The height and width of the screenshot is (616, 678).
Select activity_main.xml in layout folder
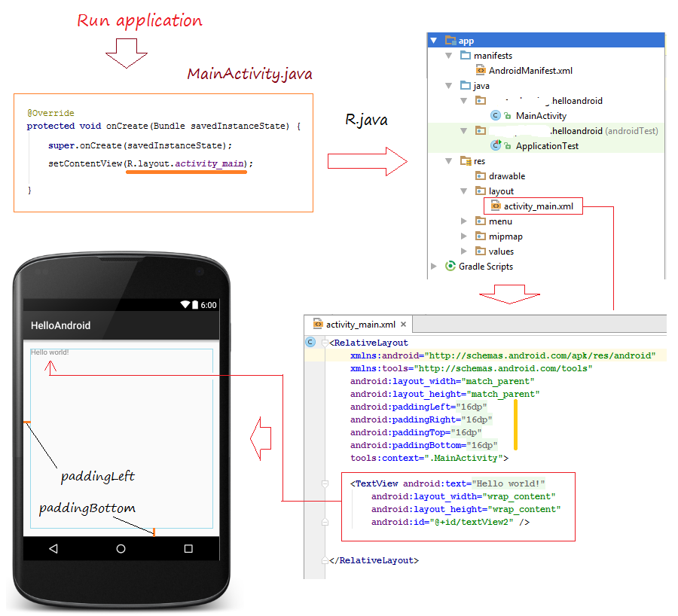coord(538,206)
